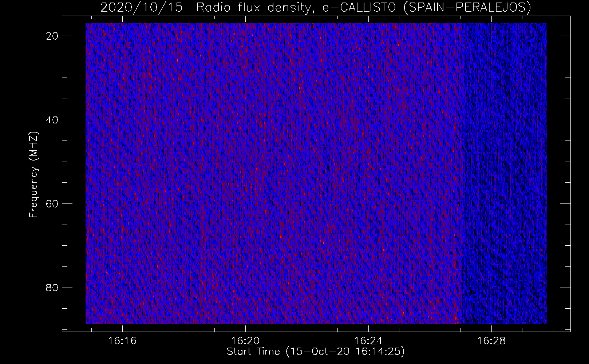Select the 16:24 time axis label
Screen dimensions: 589x364
[x=368, y=341]
